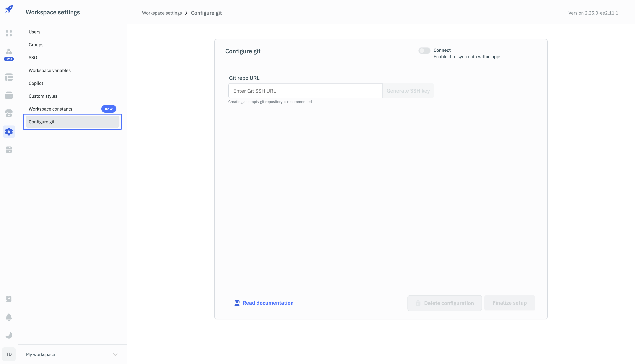Click Read documentation link

tap(268, 303)
